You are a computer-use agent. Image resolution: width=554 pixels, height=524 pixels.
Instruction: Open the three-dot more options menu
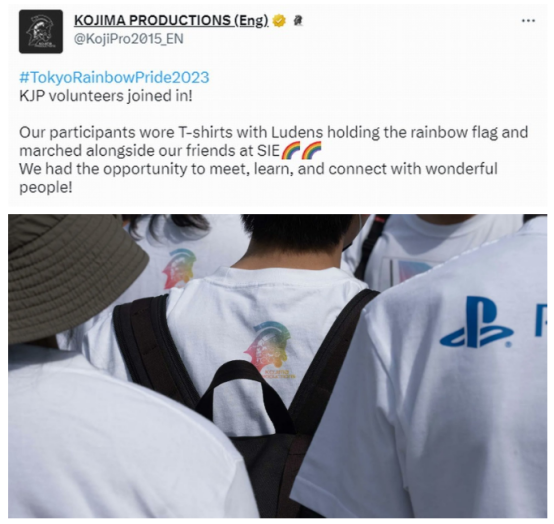coord(528,21)
